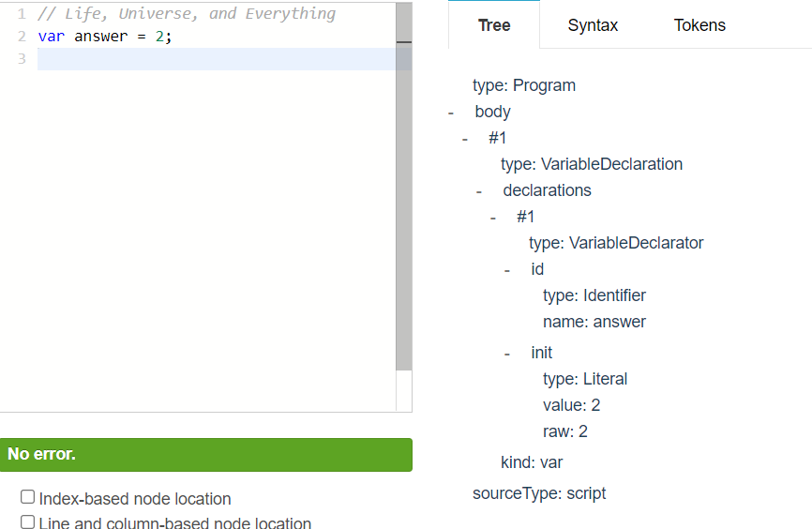Viewport: 812px width, 529px height.
Task: Switch to the Tree tab
Action: (x=494, y=25)
